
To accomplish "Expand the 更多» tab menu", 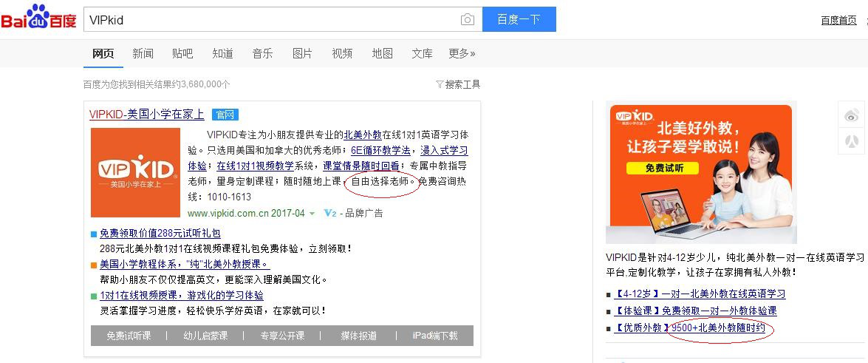I will coord(462,53).
